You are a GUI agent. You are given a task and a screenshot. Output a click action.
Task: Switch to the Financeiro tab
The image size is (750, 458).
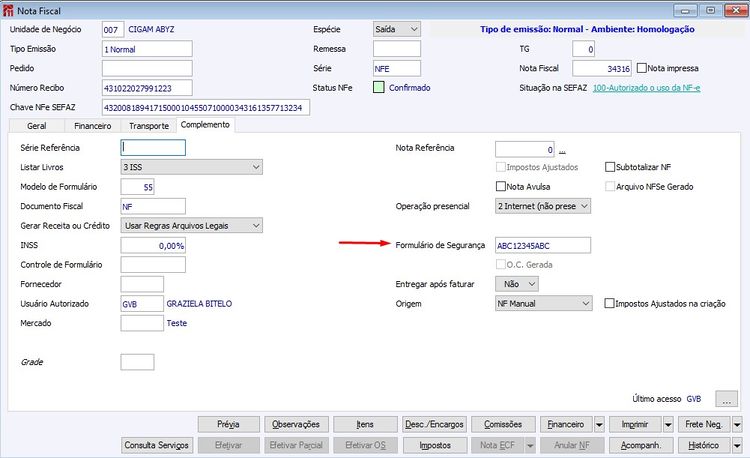[x=92, y=126]
